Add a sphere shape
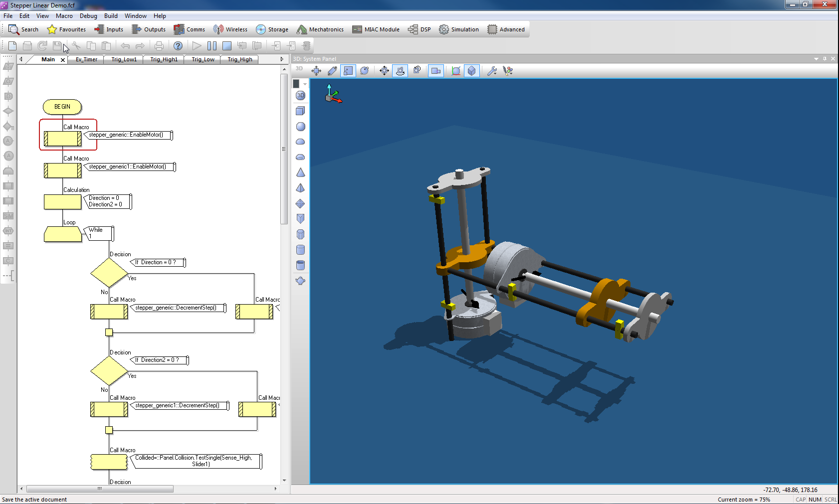The image size is (839, 504). tap(300, 127)
